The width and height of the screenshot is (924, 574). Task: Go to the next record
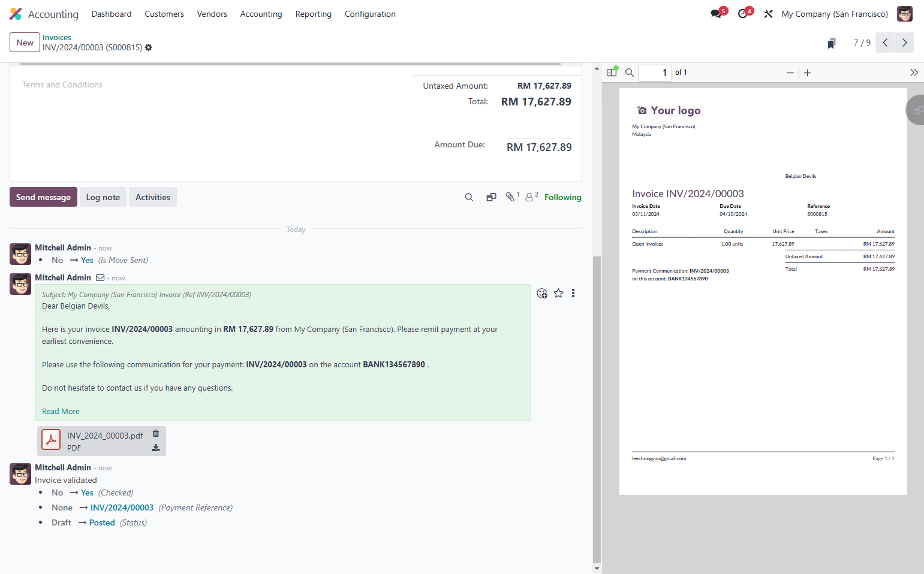tap(905, 43)
